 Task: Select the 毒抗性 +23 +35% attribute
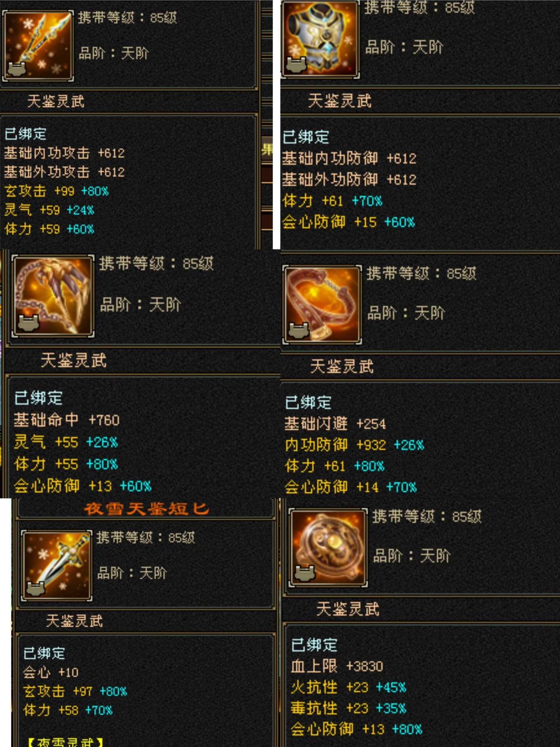tap(348, 708)
